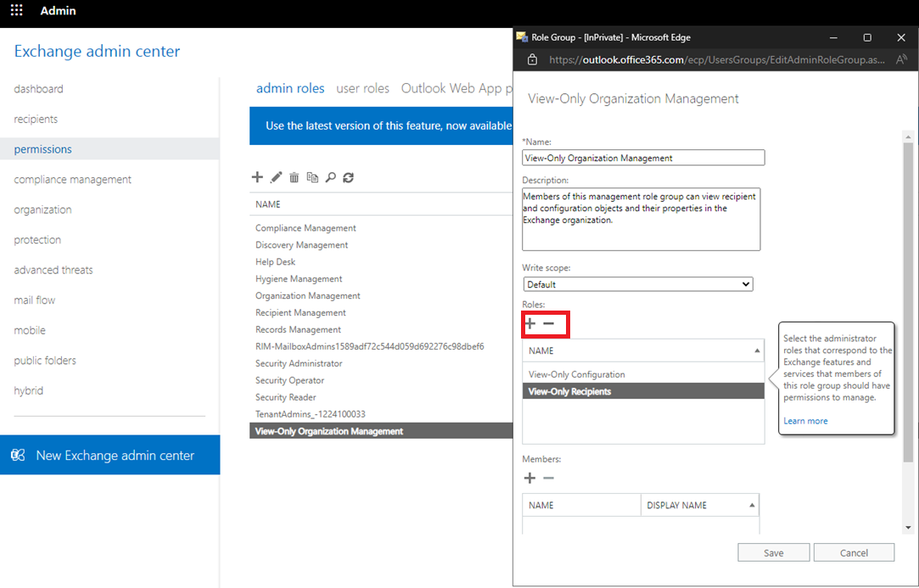
Task: Open hybrid in the left navigation
Action: tap(29, 390)
